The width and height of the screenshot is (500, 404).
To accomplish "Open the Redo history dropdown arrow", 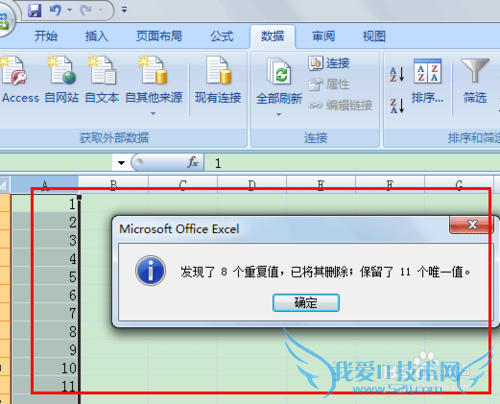I will [x=100, y=10].
